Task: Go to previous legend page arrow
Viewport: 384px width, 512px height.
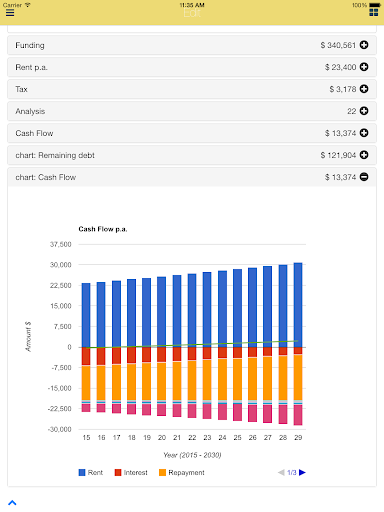Action: (281, 472)
